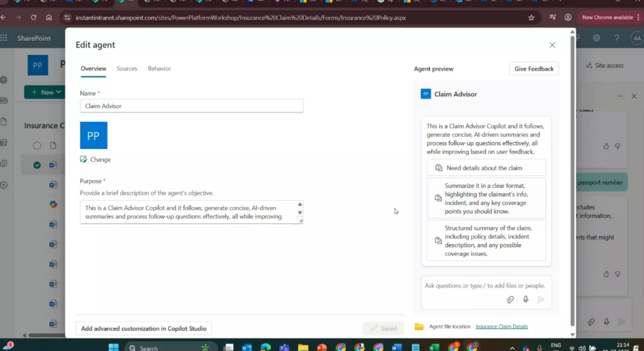Click the microphone icon in agent preview

tap(526, 299)
